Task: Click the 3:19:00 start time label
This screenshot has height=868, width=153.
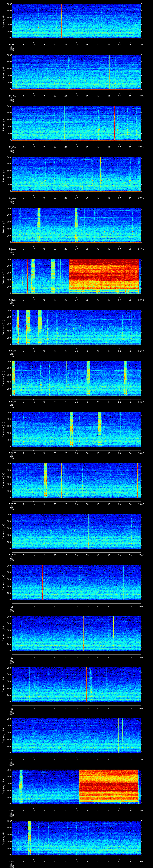Action: (x=12, y=198)
